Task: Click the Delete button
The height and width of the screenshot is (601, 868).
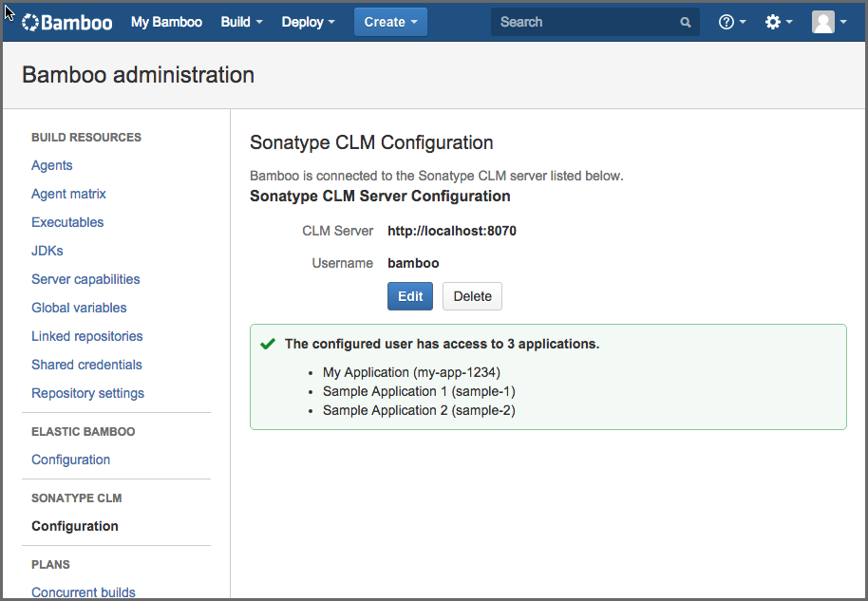Action: click(472, 296)
